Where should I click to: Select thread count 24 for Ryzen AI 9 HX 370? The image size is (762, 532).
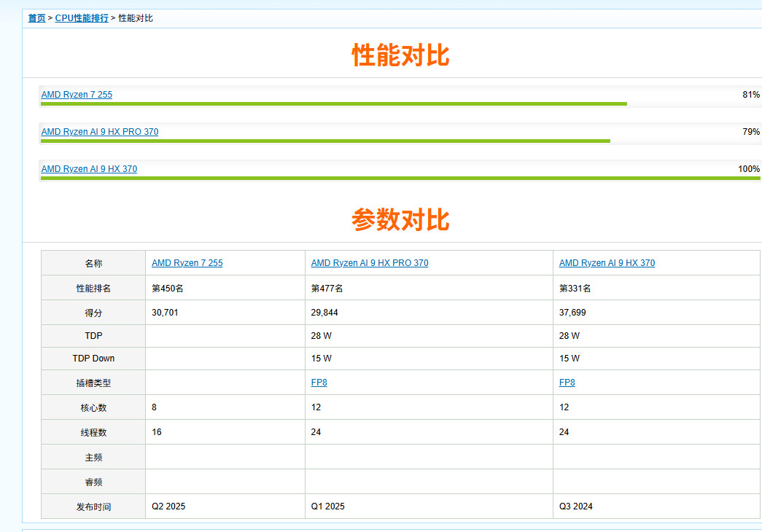tap(564, 432)
